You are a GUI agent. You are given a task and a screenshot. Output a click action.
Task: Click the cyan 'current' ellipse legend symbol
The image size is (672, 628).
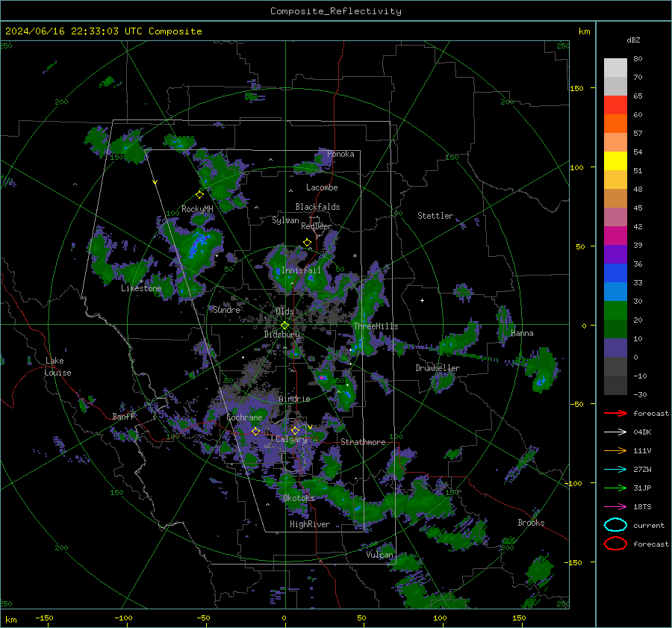tap(615, 525)
